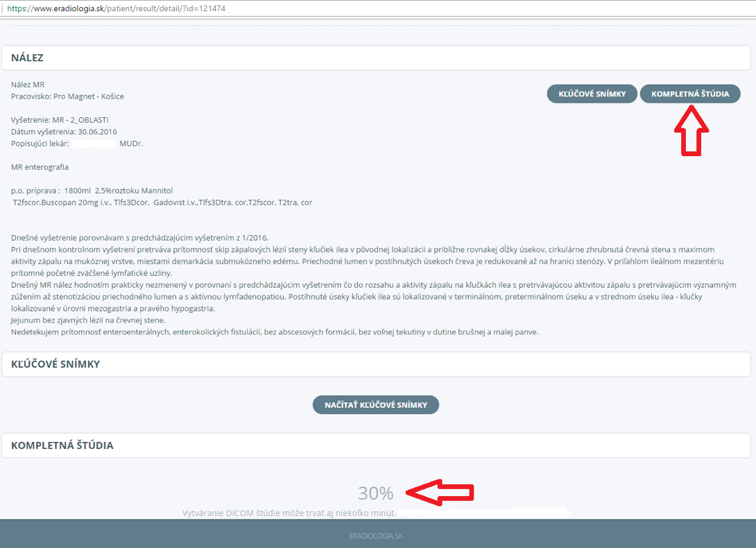The height and width of the screenshot is (548, 756).
Task: Click the 'Popisujúci lekár' line
Action: click(76, 144)
